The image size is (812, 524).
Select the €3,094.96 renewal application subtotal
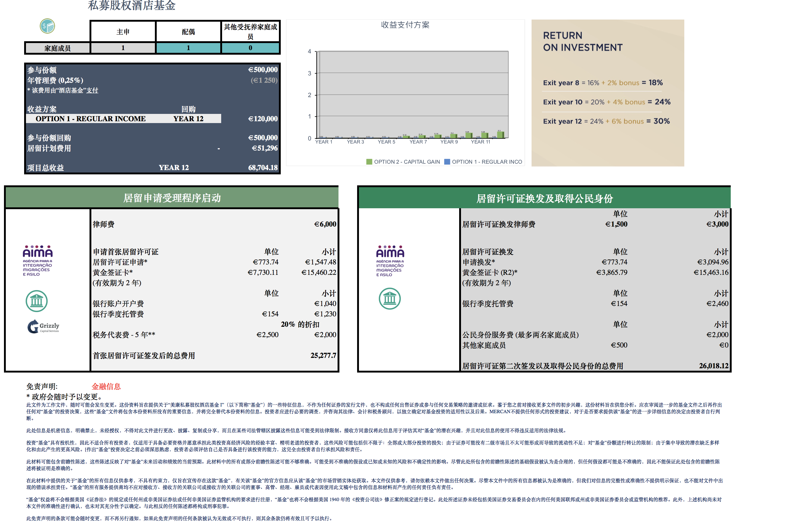coord(713,262)
